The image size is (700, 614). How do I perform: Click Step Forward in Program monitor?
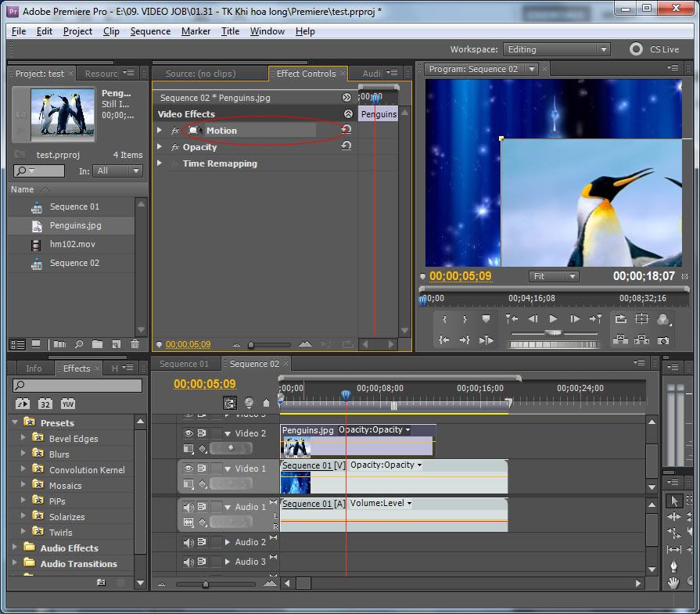[575, 319]
